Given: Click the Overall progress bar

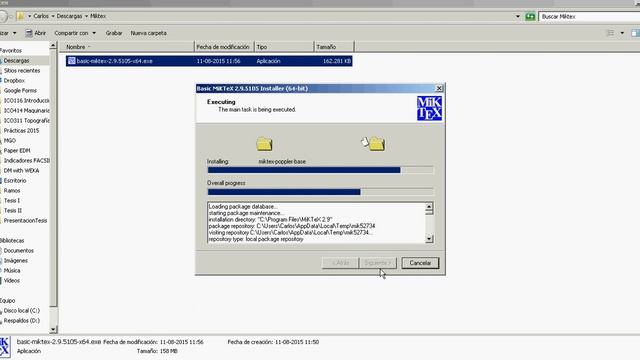Looking at the screenshot, I should (320, 192).
